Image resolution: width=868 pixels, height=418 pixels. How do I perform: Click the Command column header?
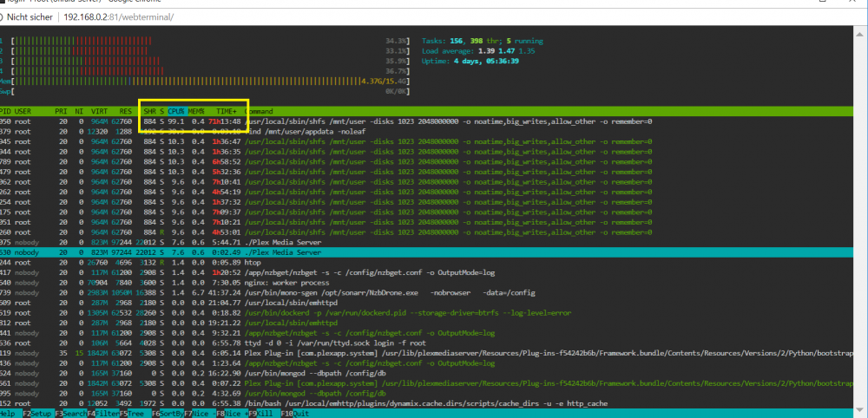click(x=259, y=111)
